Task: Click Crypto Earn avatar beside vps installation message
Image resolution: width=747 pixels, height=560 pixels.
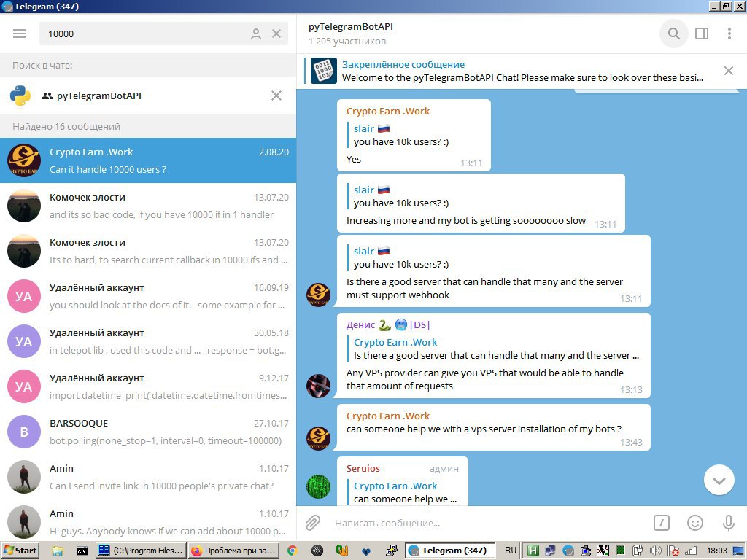Action: [x=318, y=438]
